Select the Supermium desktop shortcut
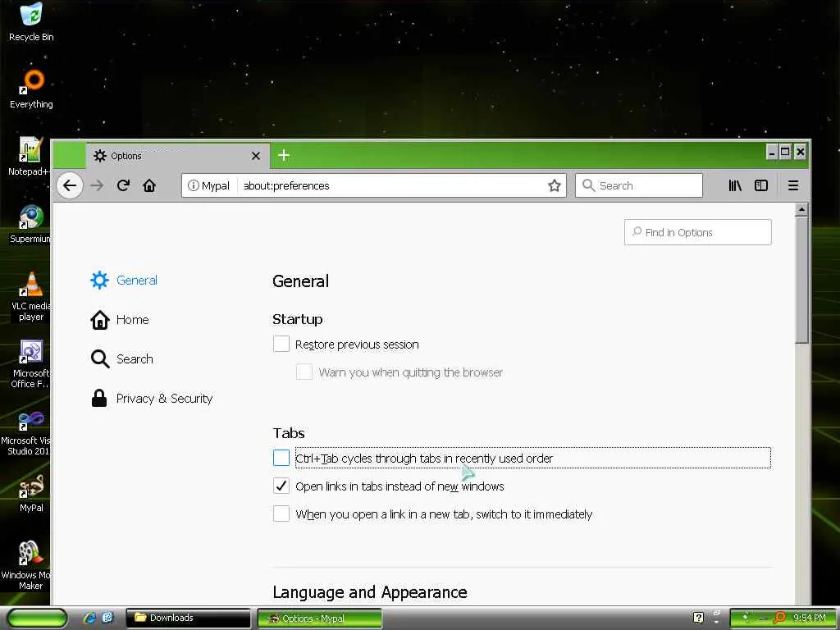840x630 pixels. tap(30, 224)
